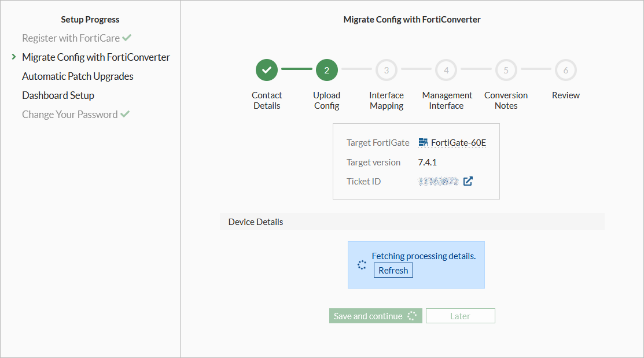Click step 5 Conversion Notes circle
644x358 pixels.
point(506,70)
